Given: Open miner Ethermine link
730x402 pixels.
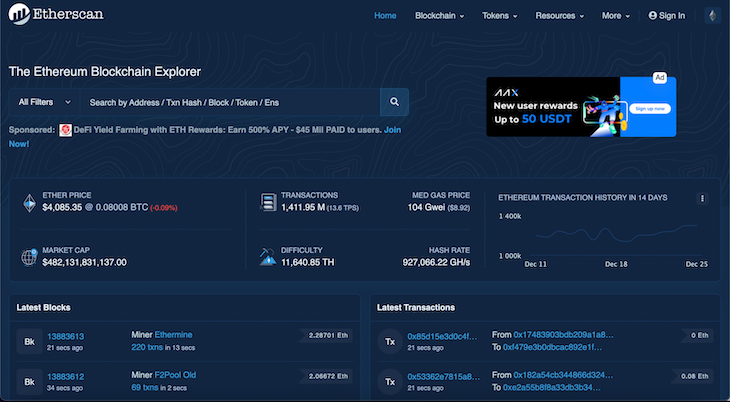Looking at the screenshot, I should point(173,334).
